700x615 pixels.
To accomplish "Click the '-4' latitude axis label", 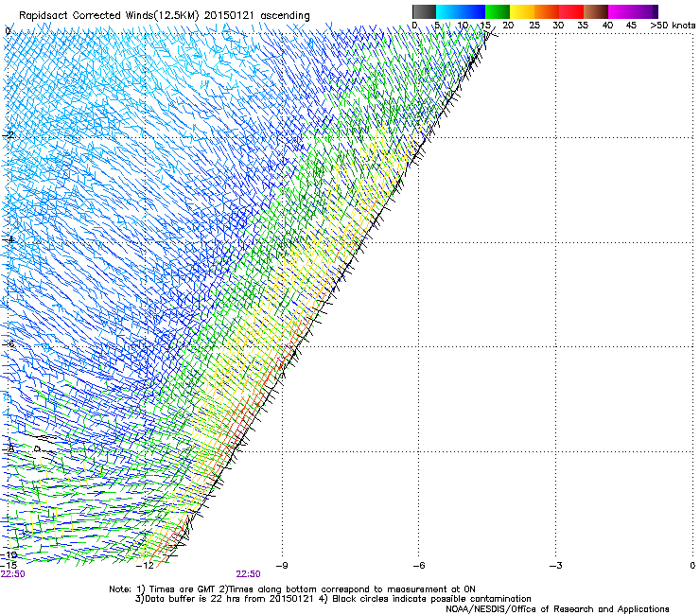I will tap(8, 239).
